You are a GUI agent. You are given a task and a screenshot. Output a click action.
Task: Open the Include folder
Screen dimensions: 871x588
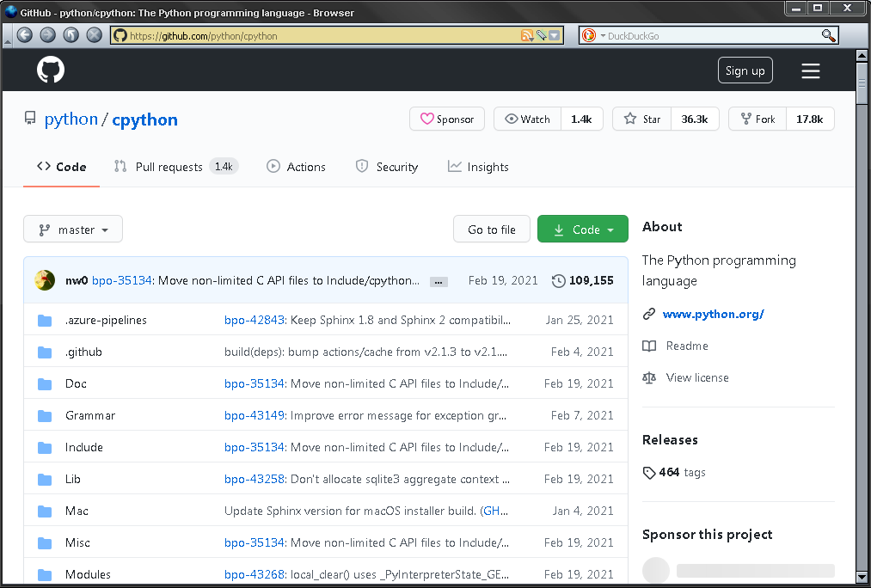coord(84,447)
